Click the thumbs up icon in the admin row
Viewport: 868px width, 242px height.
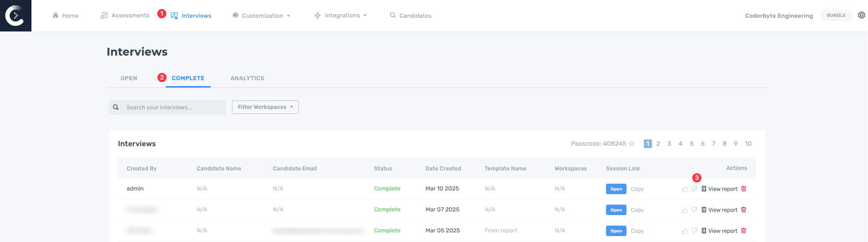click(684, 189)
